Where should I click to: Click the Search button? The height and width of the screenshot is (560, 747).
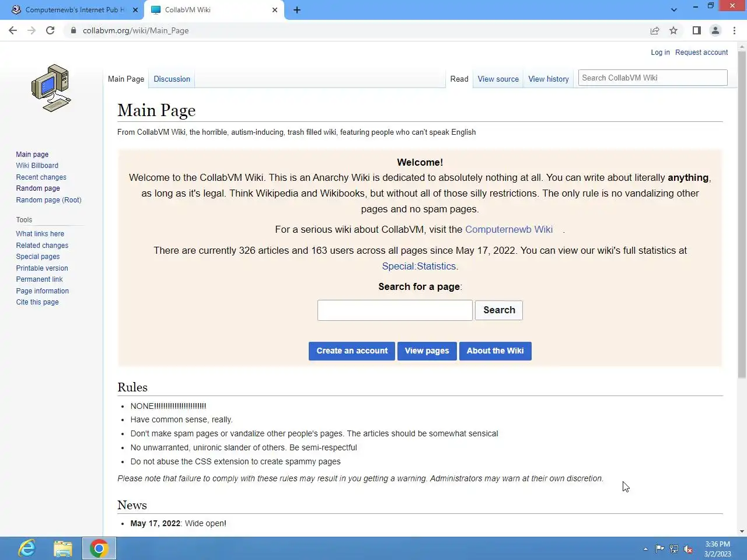tap(499, 310)
